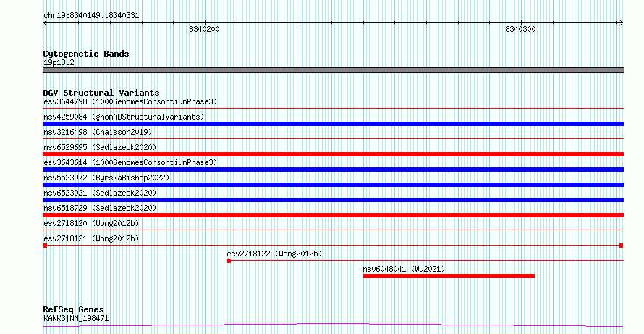Select the DGV Structural Variants track heading
644x334 pixels.
(x=101, y=93)
